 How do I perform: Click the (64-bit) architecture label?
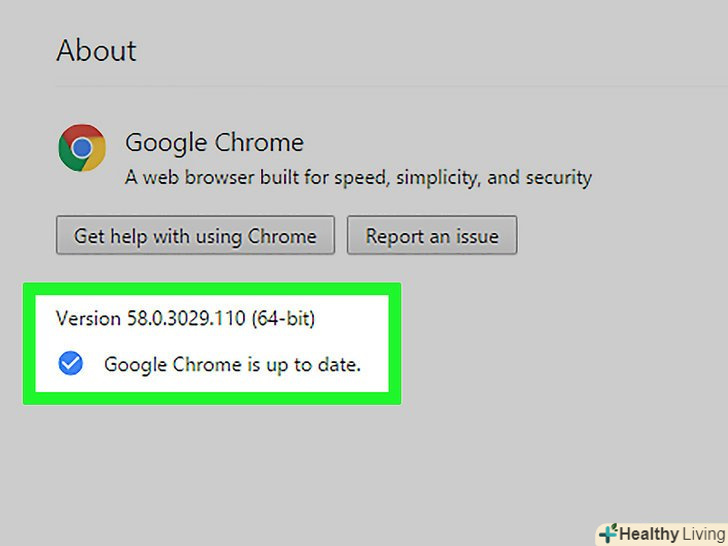pos(284,319)
